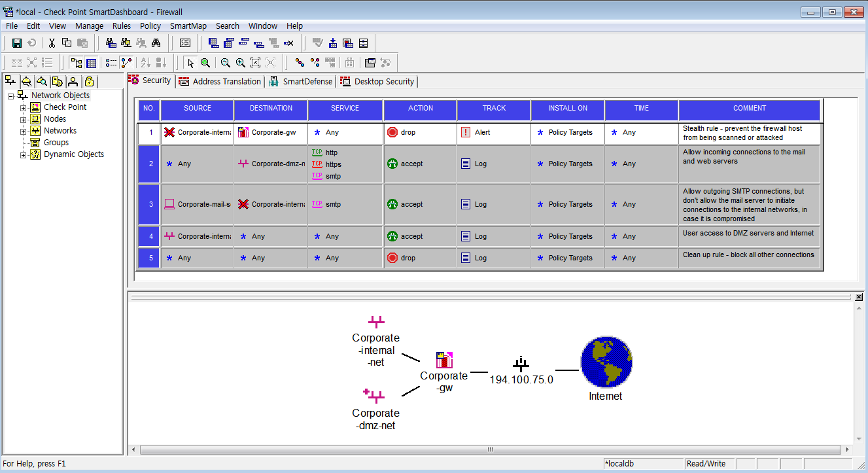Viewport: 868px width, 473px height.
Task: Toggle the objects tree view button
Action: coord(77,63)
